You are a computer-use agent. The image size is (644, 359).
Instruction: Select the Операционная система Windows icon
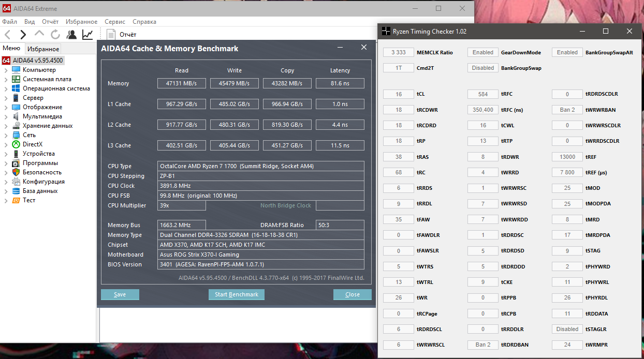16,88
